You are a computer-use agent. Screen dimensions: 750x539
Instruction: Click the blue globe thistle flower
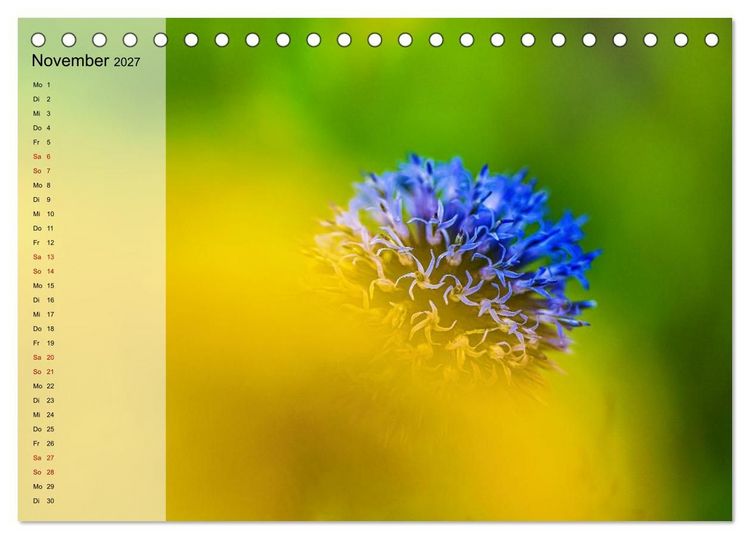point(454,268)
